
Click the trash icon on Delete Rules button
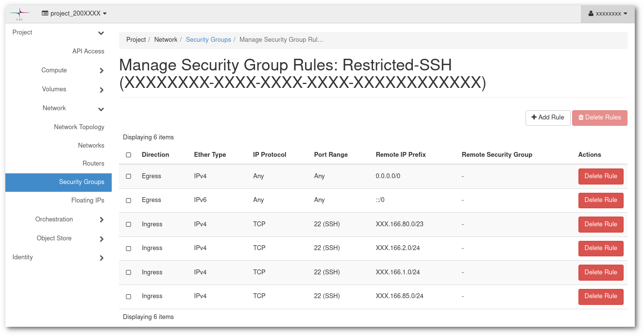click(x=581, y=118)
